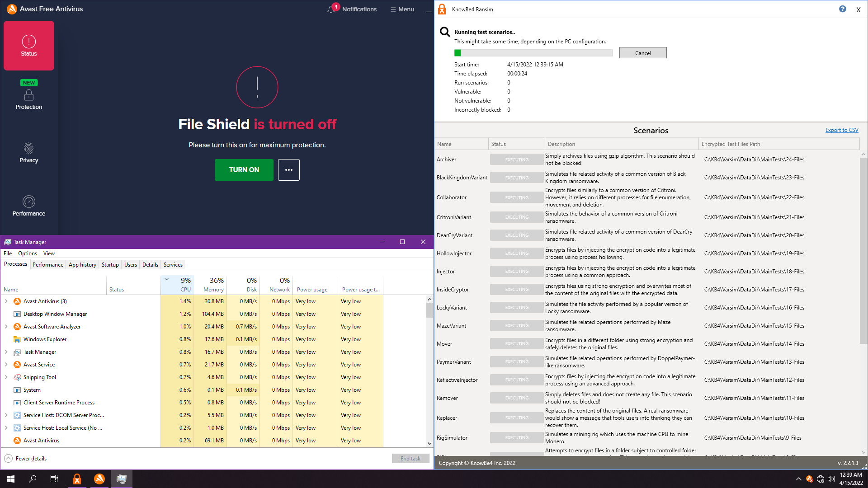
Task: Open the Status section in Avast sidebar
Action: coord(29,46)
